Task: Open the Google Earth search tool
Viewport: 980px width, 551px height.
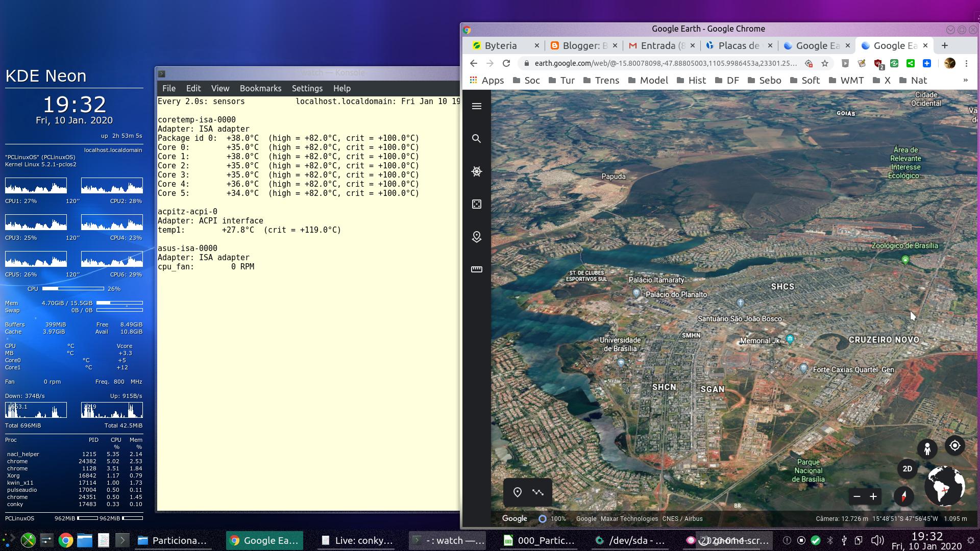Action: (x=477, y=139)
